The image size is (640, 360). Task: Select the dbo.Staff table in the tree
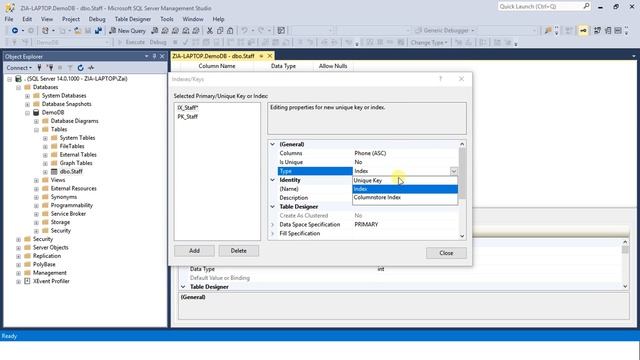click(x=71, y=171)
